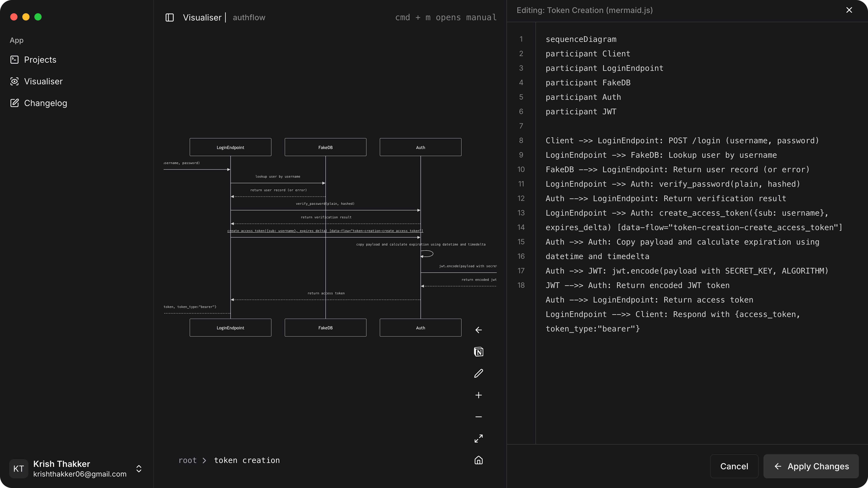Click the back arrow in diagram toolbar
This screenshot has height=488, width=868.
click(x=478, y=330)
